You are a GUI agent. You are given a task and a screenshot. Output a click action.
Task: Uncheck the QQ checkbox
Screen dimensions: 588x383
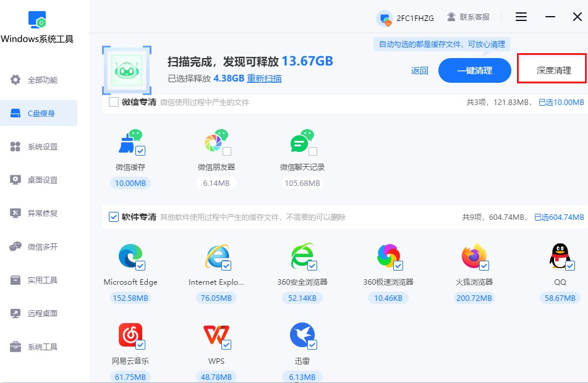[570, 266]
